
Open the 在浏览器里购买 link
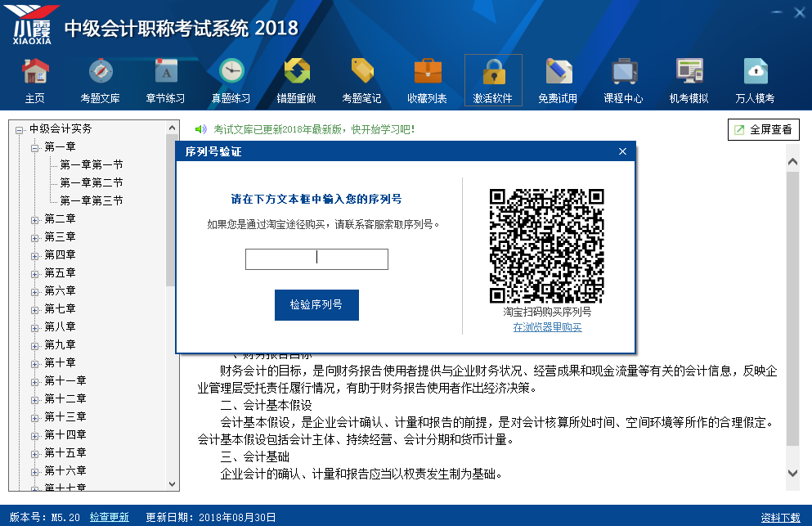(547, 327)
